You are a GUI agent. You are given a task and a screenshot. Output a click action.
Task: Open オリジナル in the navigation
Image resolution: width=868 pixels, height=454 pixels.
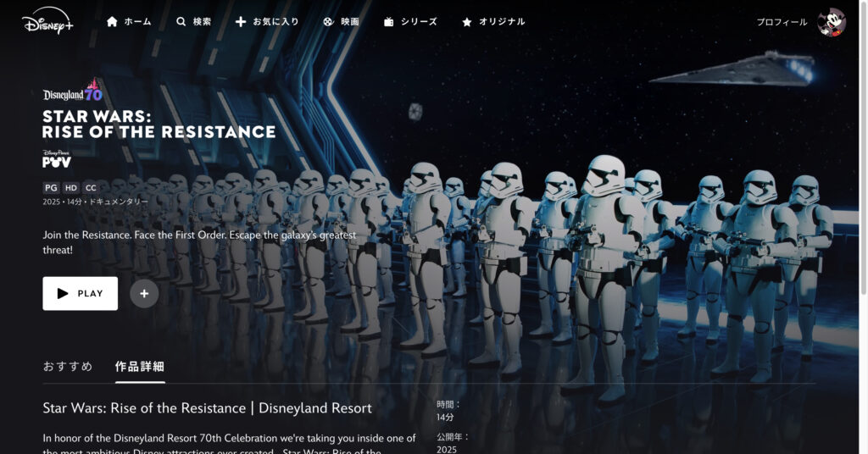[502, 21]
